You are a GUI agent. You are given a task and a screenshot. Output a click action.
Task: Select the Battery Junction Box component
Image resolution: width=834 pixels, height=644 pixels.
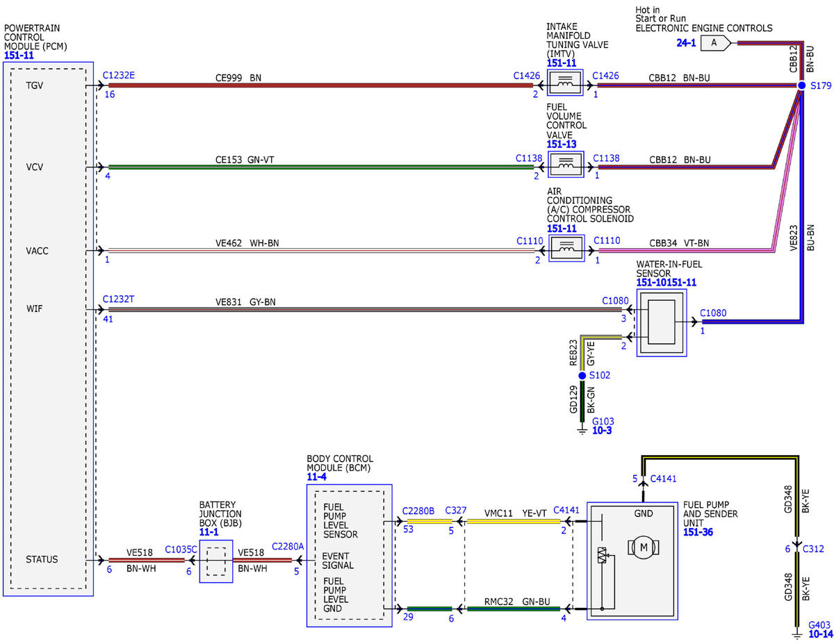tap(215, 561)
